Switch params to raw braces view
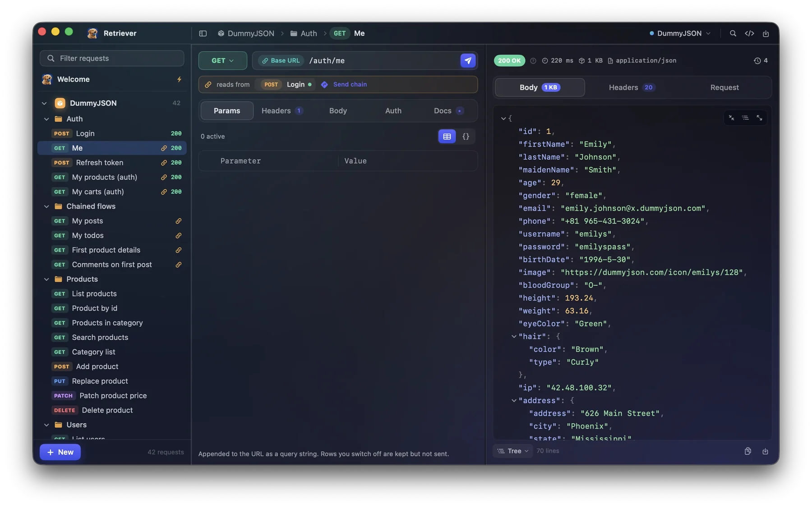The width and height of the screenshot is (812, 508). point(466,136)
